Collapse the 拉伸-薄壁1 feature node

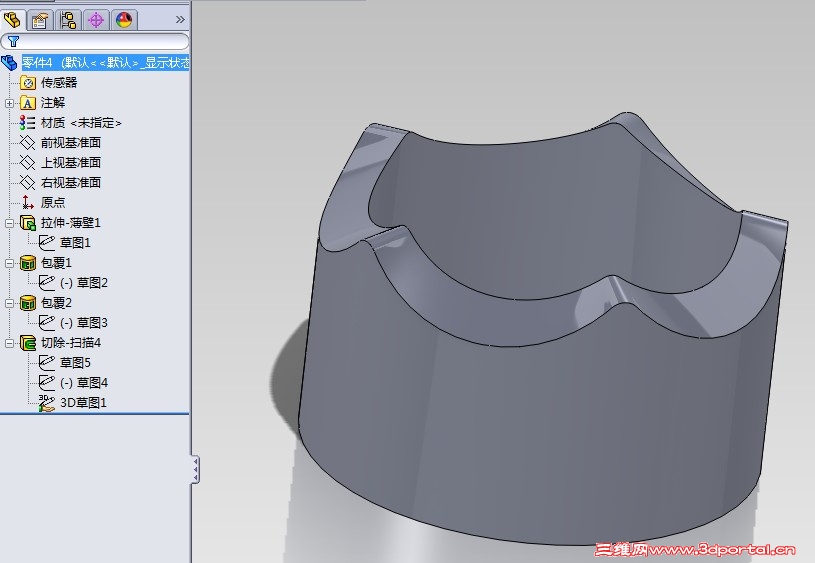click(x=9, y=223)
